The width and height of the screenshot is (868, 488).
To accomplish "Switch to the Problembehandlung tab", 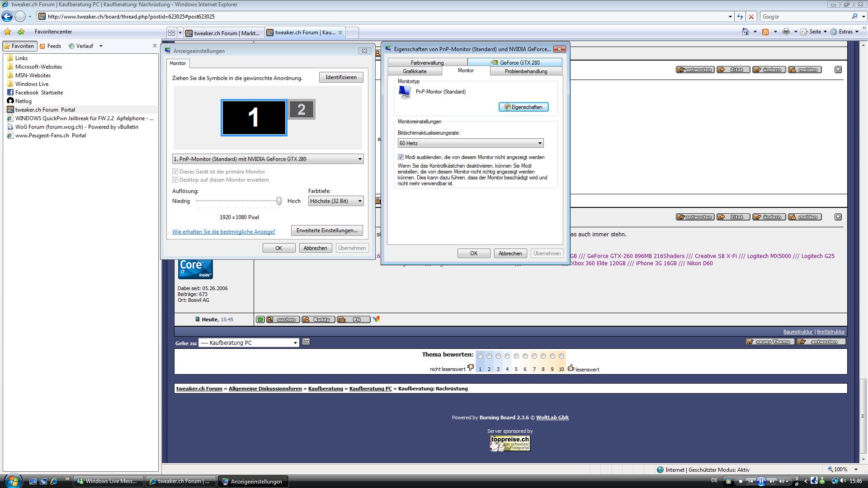I will pos(526,71).
